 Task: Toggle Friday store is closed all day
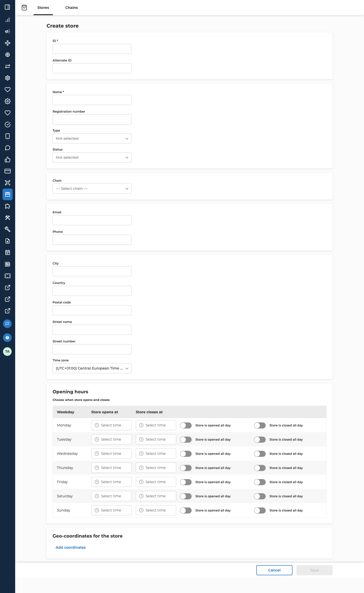click(260, 482)
